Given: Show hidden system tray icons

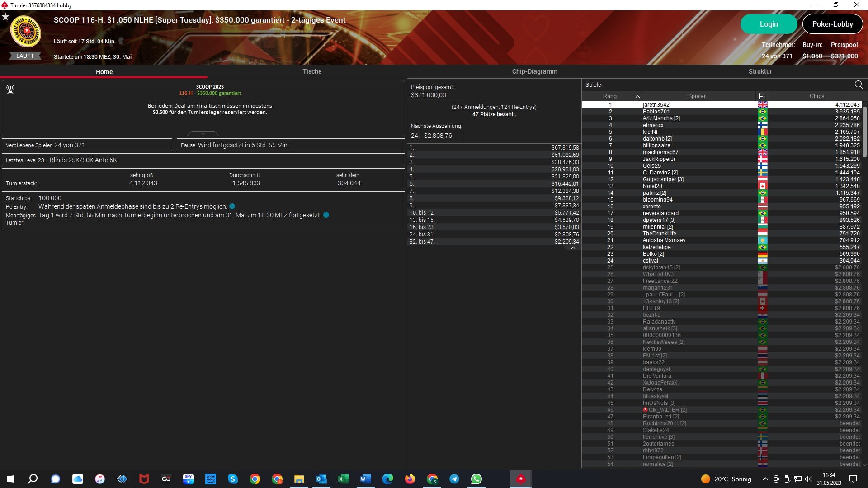Looking at the screenshot, I should (765, 479).
